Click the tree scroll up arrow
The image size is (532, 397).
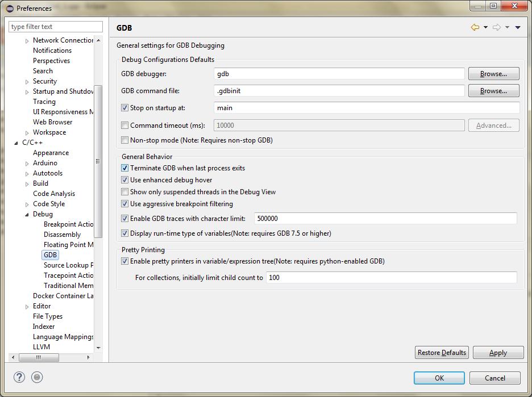tap(98, 40)
